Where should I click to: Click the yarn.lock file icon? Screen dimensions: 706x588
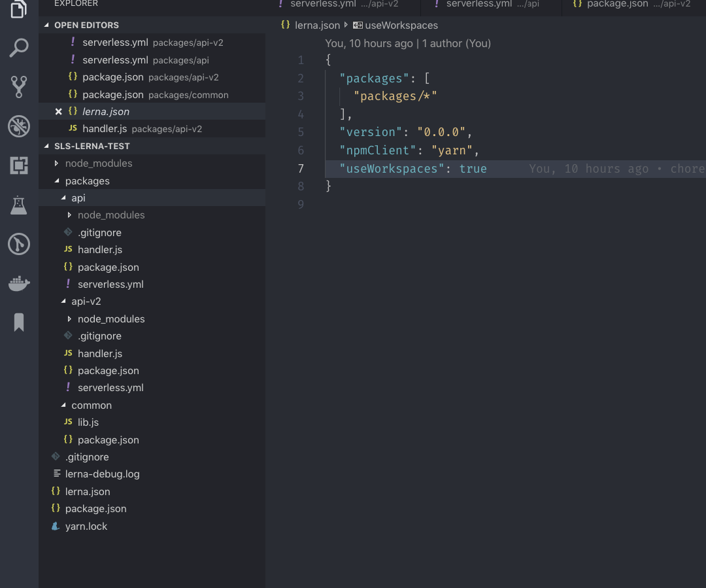click(x=55, y=526)
